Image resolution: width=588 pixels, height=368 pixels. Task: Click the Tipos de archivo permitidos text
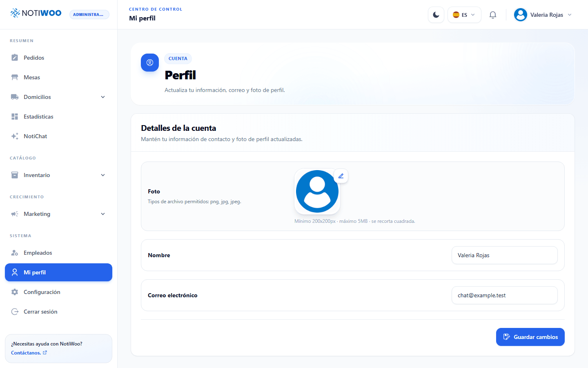click(x=194, y=202)
